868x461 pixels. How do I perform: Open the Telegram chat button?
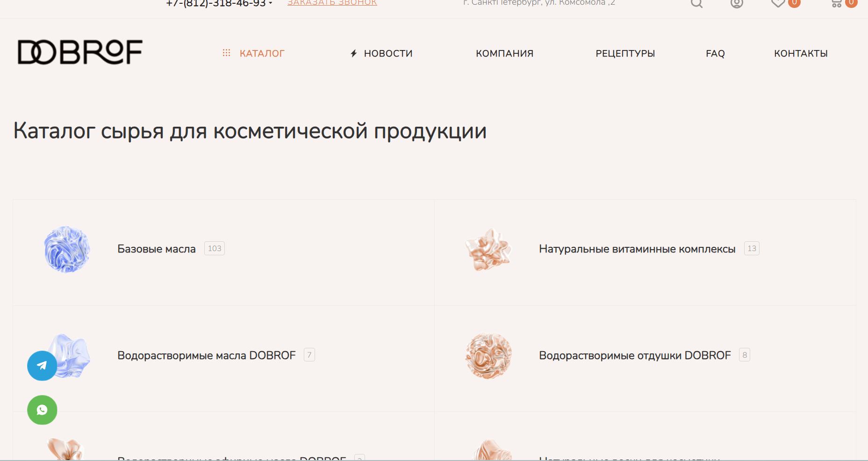(42, 366)
